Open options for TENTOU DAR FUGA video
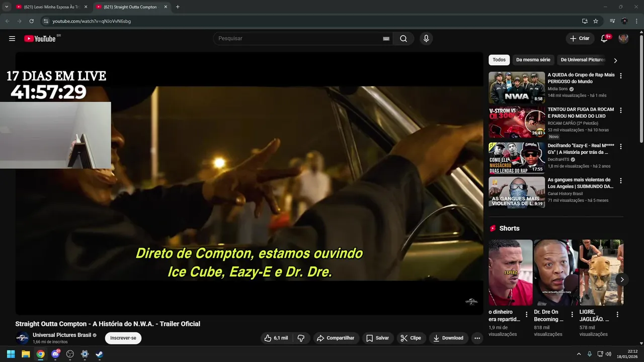This screenshot has height=362, width=644. (620, 110)
